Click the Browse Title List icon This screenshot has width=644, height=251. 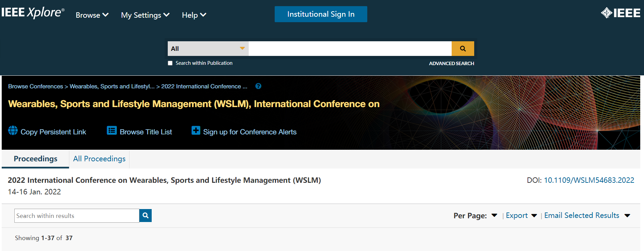pyautogui.click(x=112, y=131)
